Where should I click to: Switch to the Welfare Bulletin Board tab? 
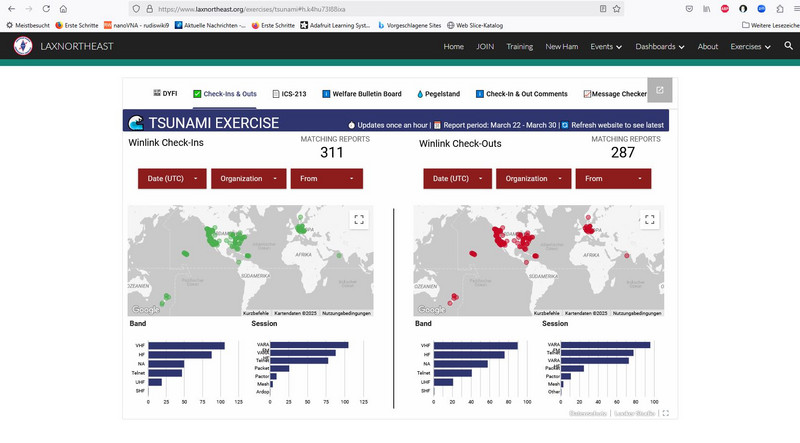pos(362,94)
